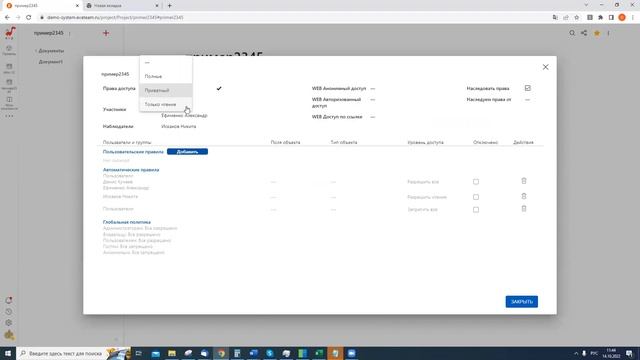Viewport: 640px width, 360px height.
Task: Toggle the 'Наследовать права' checkbox
Action: click(527, 88)
